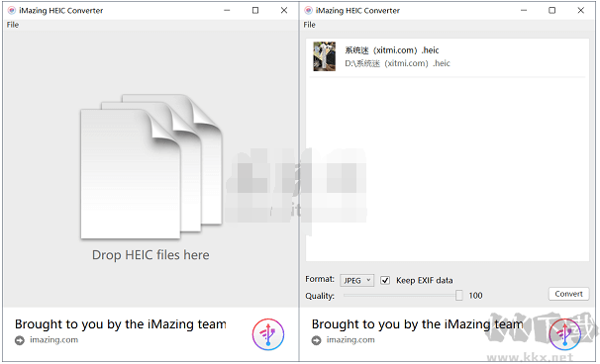Screen dimensions: 600x364
Task: Click the iMazing USB logo in left window
Action: click(268, 334)
